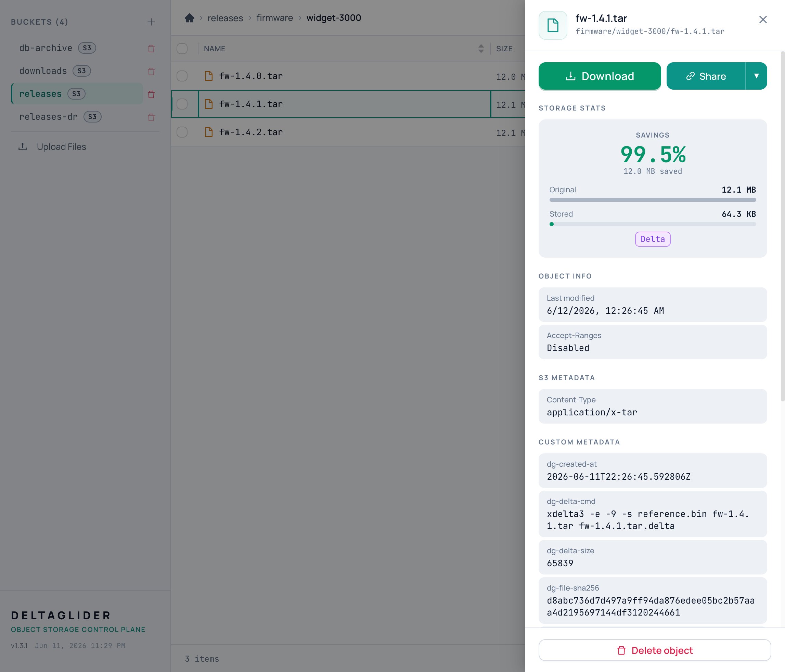
Task: Click the 12.1 MB original value
Action: pos(738,190)
